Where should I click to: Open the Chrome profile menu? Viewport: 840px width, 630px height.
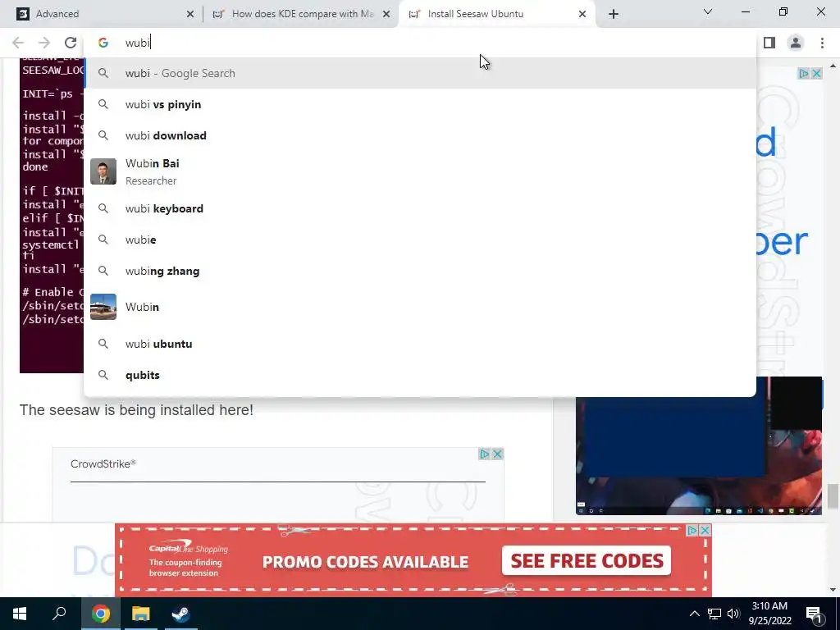point(796,43)
